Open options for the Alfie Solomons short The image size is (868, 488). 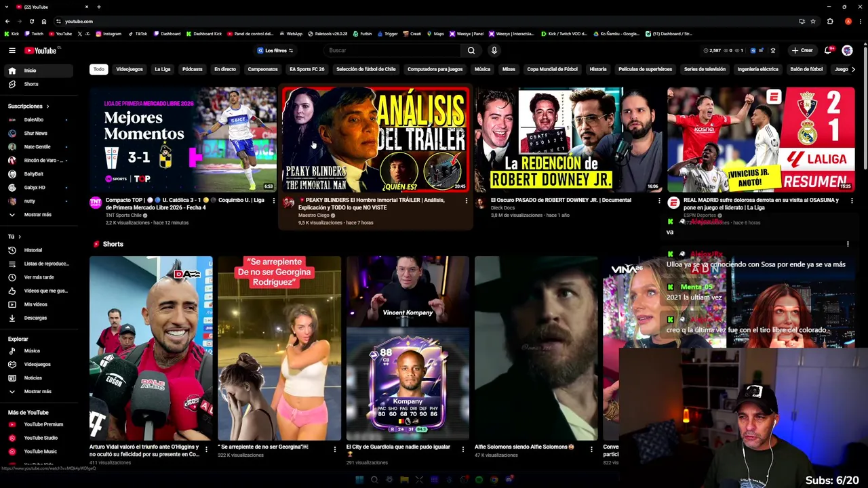(x=591, y=449)
